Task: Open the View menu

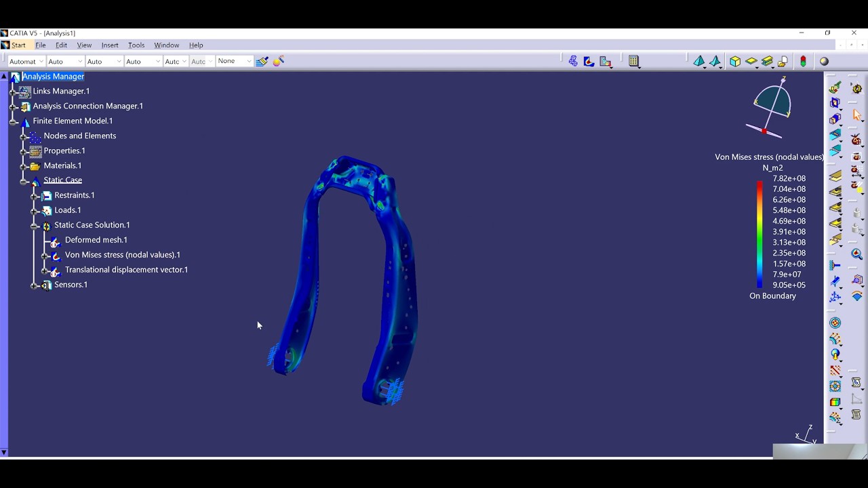Action: pos(84,45)
